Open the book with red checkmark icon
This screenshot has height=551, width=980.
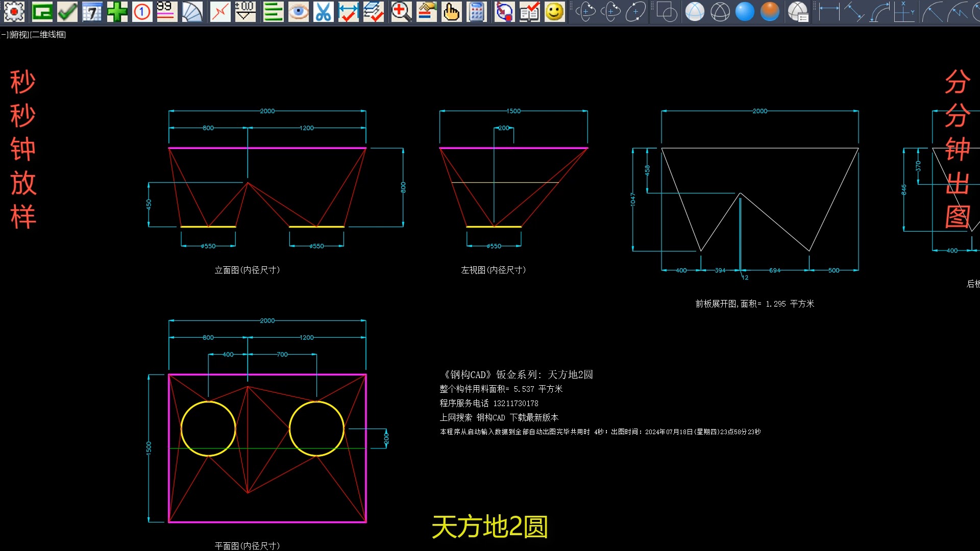(529, 12)
